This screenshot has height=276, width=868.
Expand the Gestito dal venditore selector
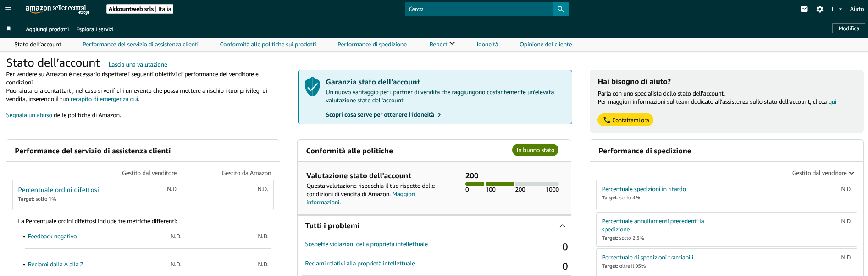[823, 173]
